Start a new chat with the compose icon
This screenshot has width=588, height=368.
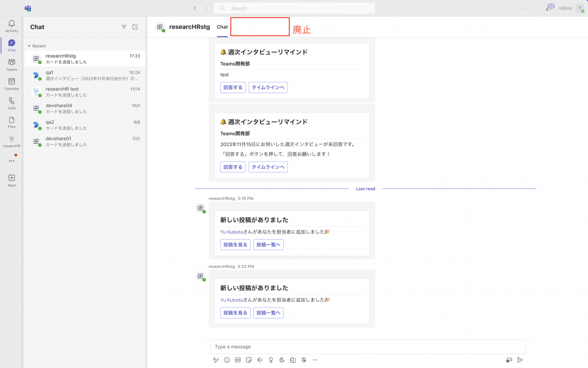click(135, 26)
